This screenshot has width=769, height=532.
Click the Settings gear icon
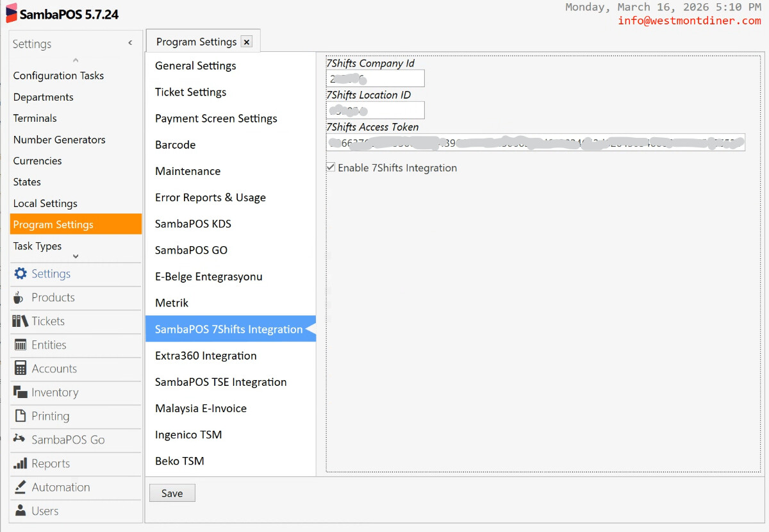(21, 274)
